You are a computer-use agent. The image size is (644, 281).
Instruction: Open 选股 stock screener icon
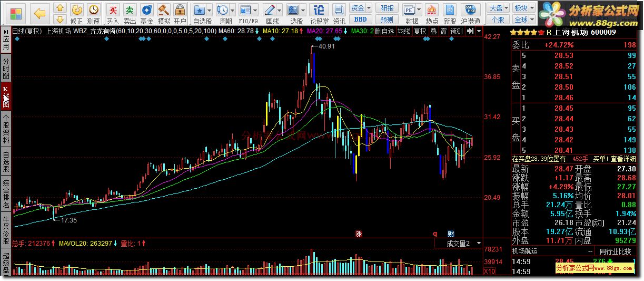(x=293, y=9)
